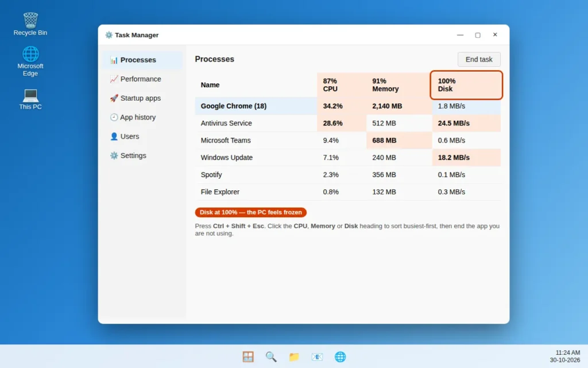Open the Settings tab in sidebar

click(142, 155)
